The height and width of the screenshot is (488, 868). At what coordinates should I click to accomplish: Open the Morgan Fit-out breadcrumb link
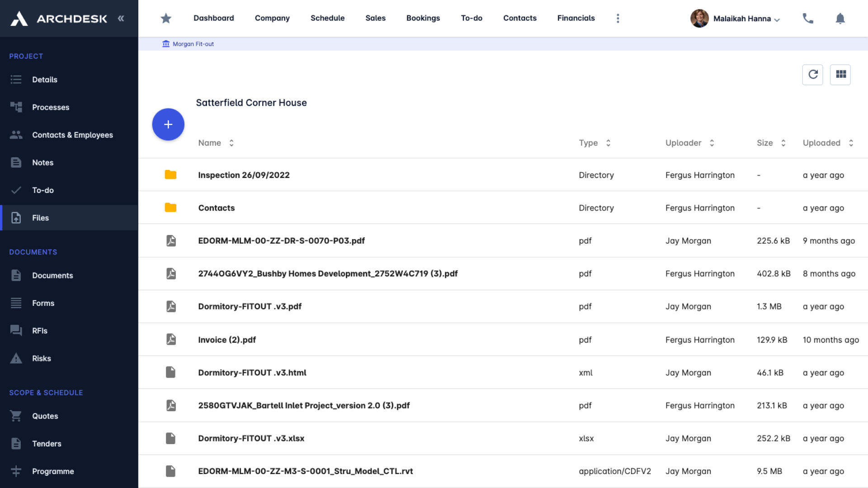[193, 44]
